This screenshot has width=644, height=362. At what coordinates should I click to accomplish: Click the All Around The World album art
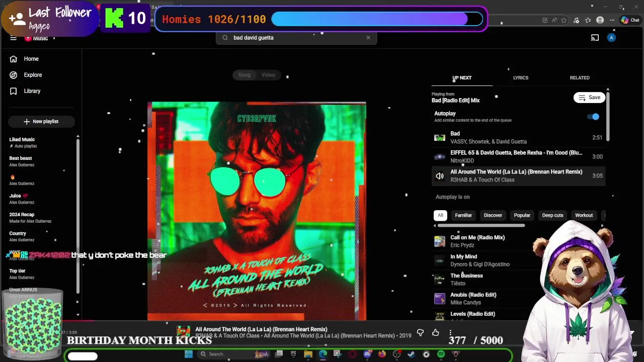257,211
